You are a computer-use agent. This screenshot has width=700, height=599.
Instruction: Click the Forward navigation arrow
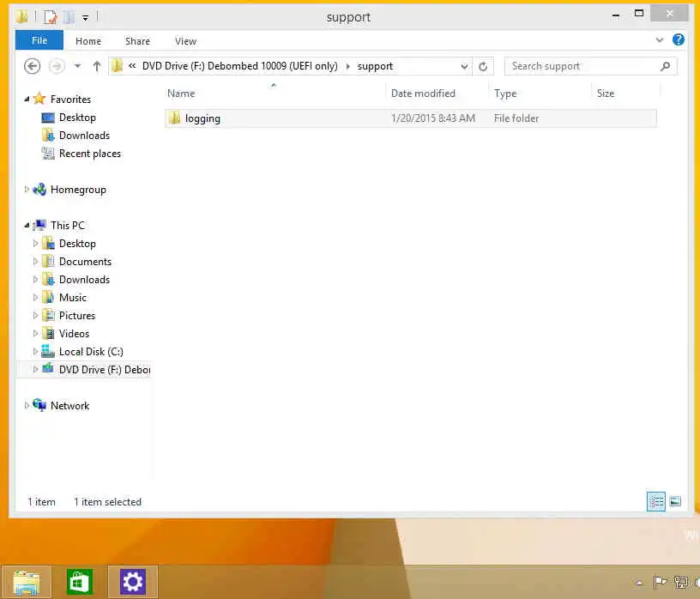[57, 66]
